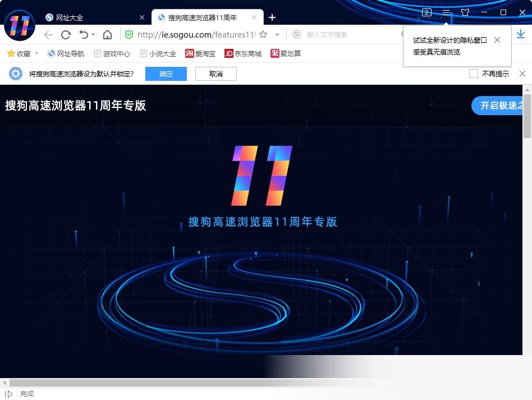Viewport: 532px width, 400px height.
Task: Click the 试试全新设计的隐私窗口 tooltip text
Action: (x=450, y=40)
